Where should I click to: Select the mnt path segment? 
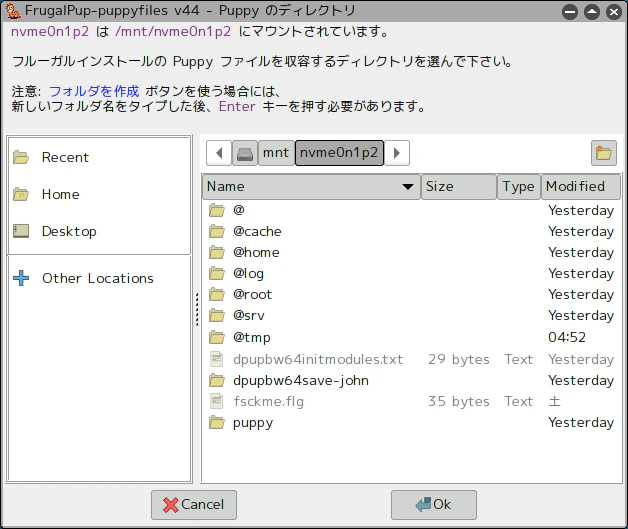coord(276,153)
